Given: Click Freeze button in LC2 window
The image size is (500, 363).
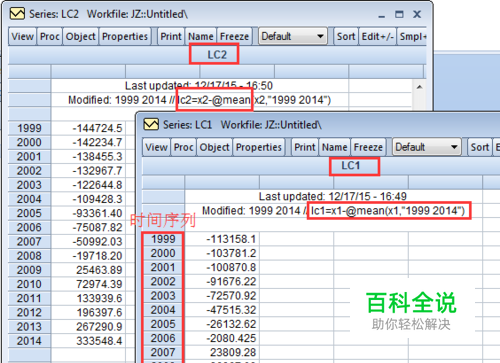Looking at the screenshot, I should (234, 36).
